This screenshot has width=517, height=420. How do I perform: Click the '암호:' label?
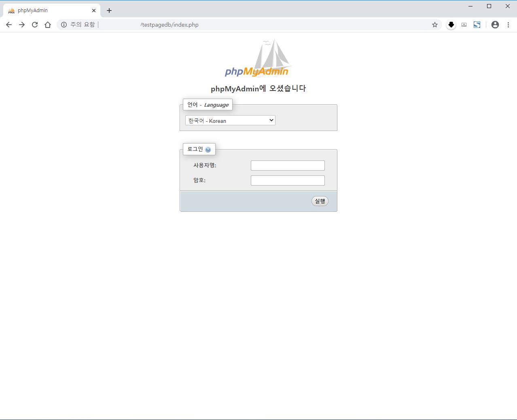199,180
